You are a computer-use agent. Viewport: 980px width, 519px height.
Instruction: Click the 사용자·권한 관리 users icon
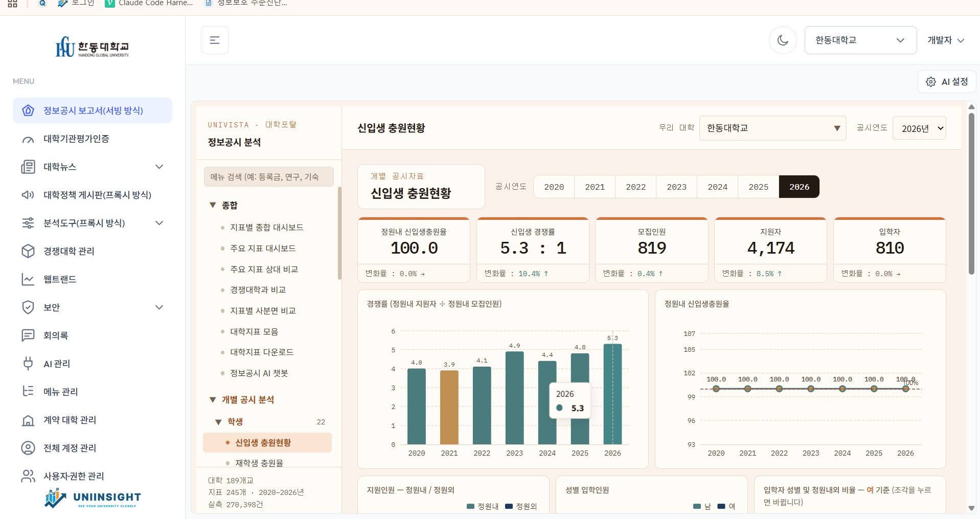tap(28, 476)
